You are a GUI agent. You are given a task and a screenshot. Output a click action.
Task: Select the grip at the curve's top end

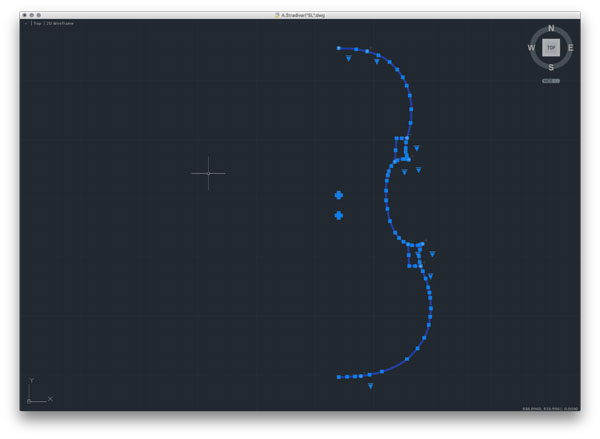point(339,47)
